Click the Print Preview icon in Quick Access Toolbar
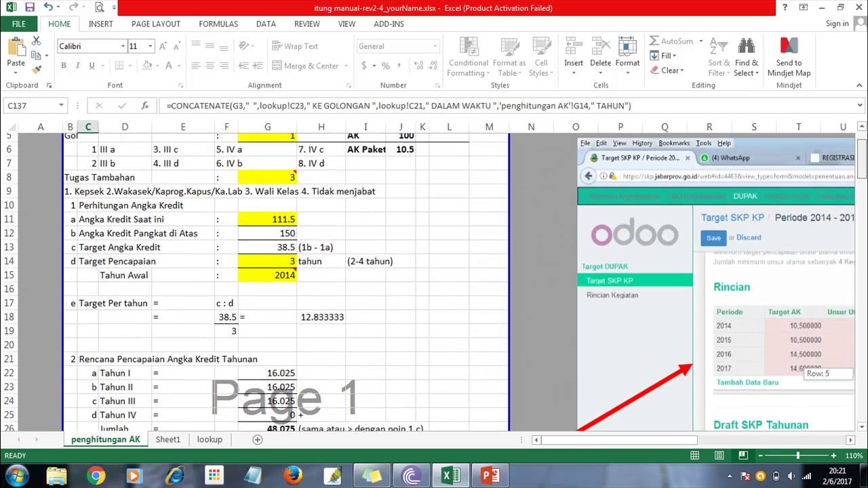 coord(99,7)
